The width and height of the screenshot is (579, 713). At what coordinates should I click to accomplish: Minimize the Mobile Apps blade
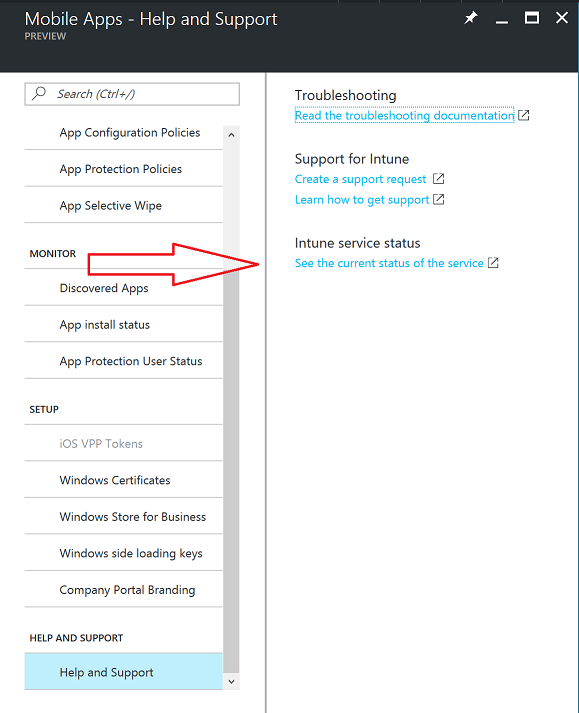click(x=502, y=22)
